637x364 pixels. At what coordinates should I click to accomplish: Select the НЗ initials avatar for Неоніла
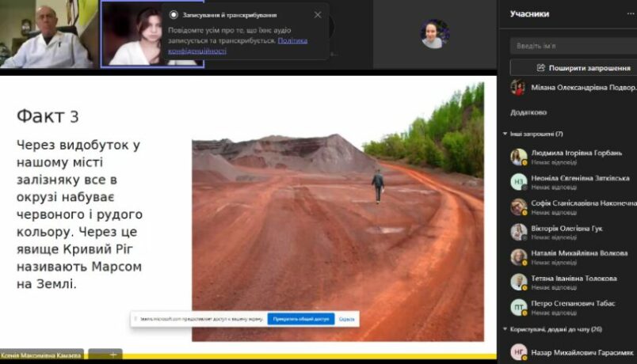tap(518, 182)
